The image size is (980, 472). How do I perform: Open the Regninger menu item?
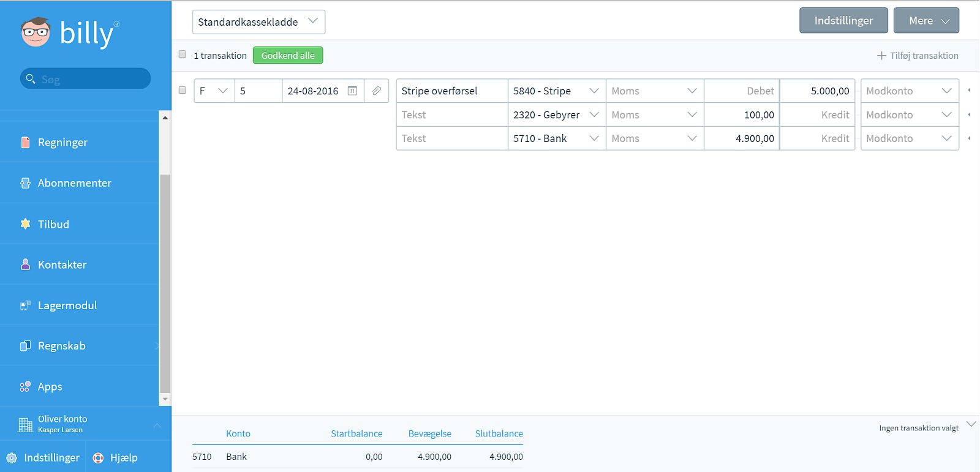[x=80, y=142]
